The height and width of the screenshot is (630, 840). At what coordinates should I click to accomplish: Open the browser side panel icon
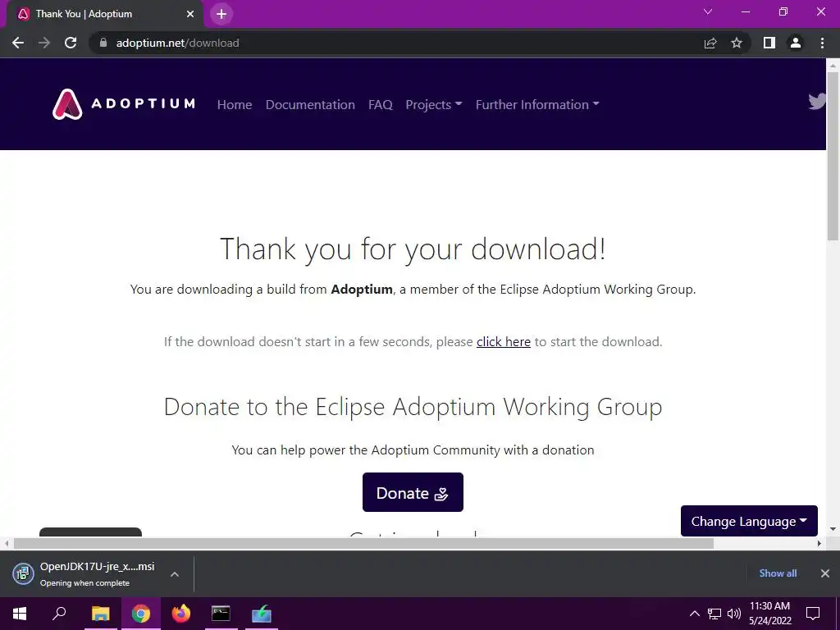click(x=769, y=43)
